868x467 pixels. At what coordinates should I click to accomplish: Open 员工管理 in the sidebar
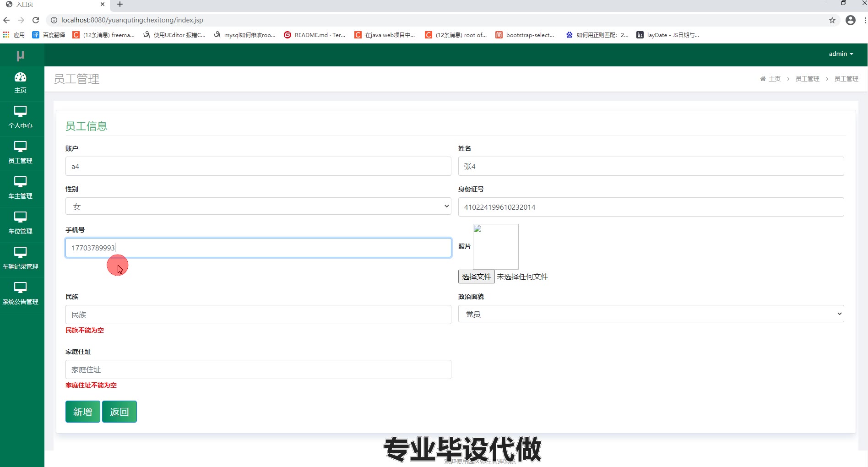[x=21, y=153]
